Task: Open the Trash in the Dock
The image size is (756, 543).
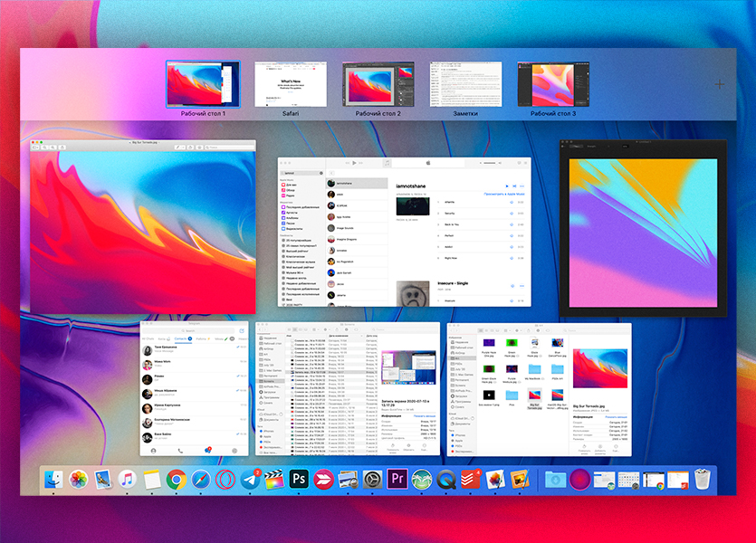Action: 702,480
